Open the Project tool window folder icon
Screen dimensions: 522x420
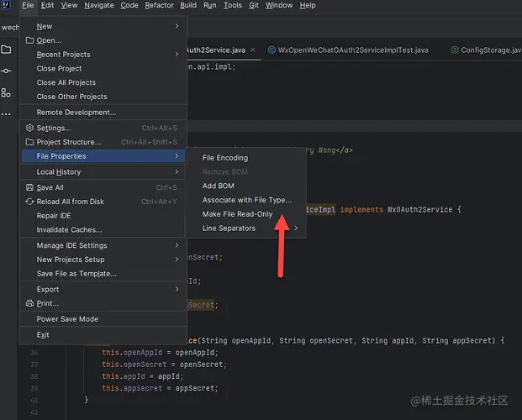coord(6,50)
